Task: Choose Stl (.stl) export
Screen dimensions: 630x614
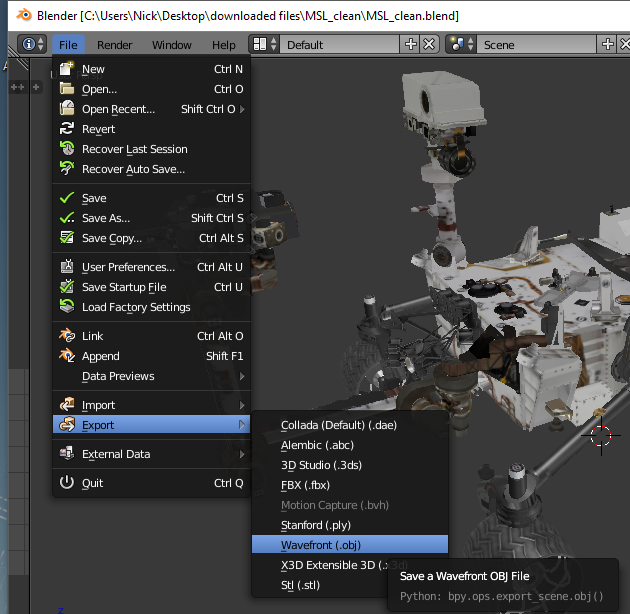Action: point(319,585)
